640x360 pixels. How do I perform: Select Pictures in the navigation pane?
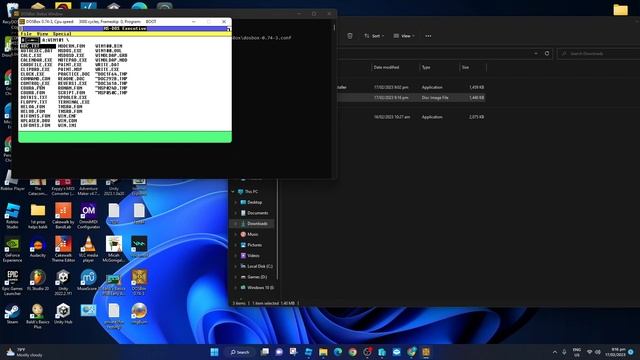pyautogui.click(x=254, y=245)
